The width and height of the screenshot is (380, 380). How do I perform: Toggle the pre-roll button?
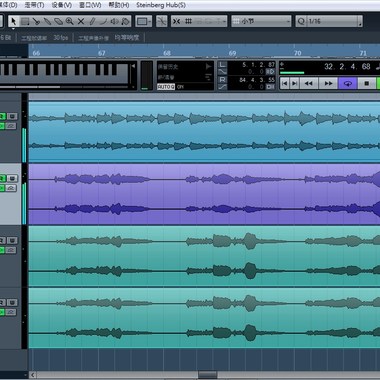coord(270,71)
